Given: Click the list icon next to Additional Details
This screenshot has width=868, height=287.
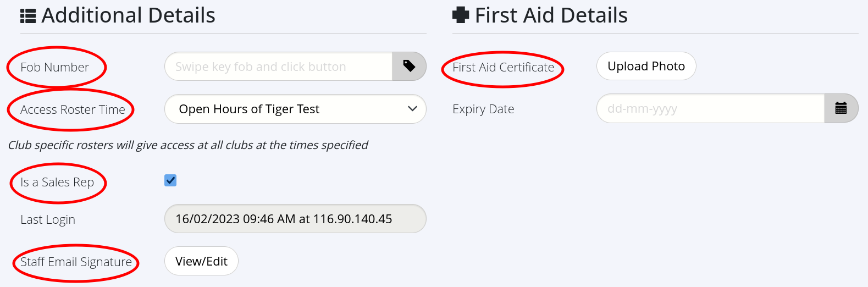Looking at the screenshot, I should point(28,16).
